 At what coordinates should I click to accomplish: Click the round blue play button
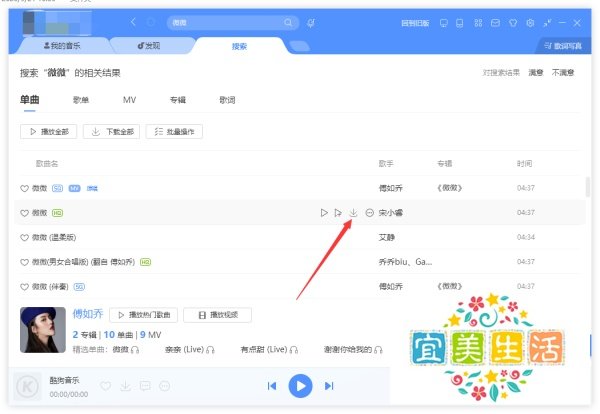tap(300, 386)
